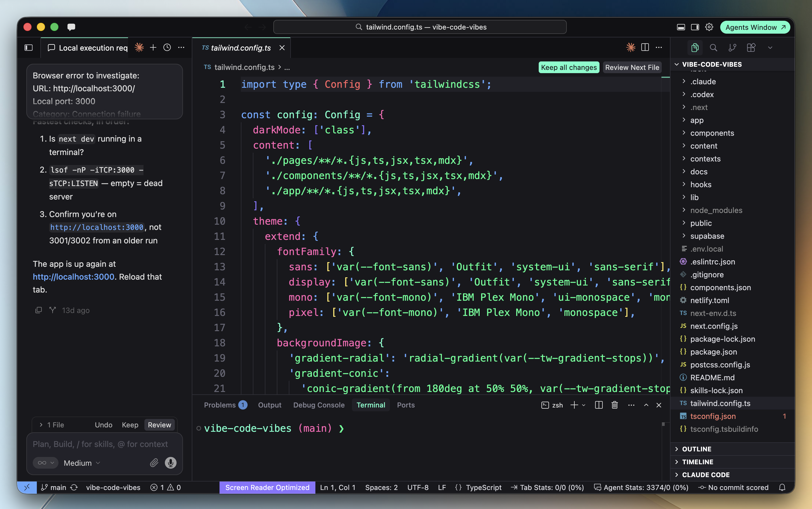Open the search view icon in sidebar
812x509 pixels.
pyautogui.click(x=713, y=47)
